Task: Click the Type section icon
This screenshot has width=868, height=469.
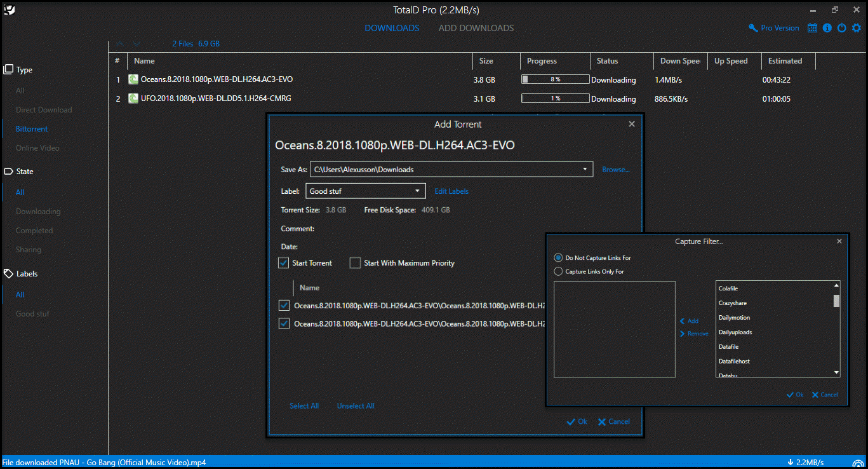Action: point(8,69)
